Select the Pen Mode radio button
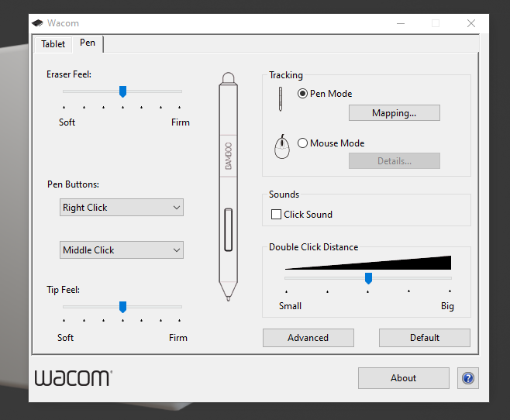510x420 pixels. point(302,94)
